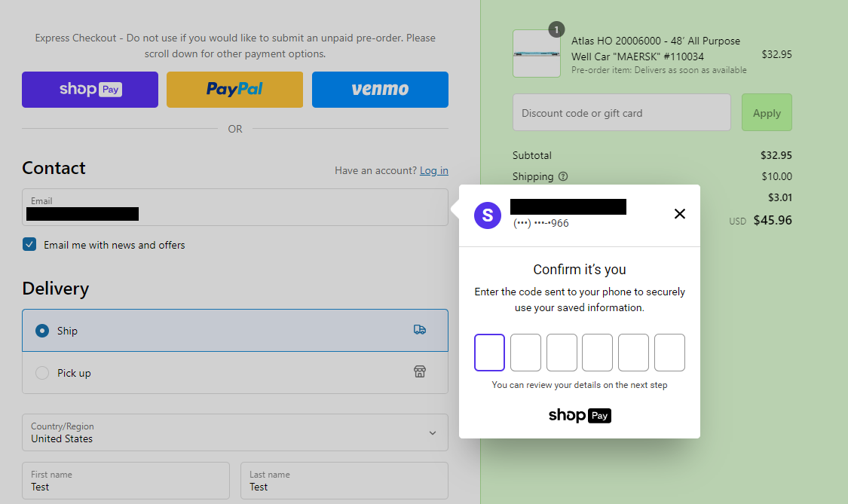The width and height of the screenshot is (848, 504).
Task: Expand the Country/Region dropdown
Action: 235,432
